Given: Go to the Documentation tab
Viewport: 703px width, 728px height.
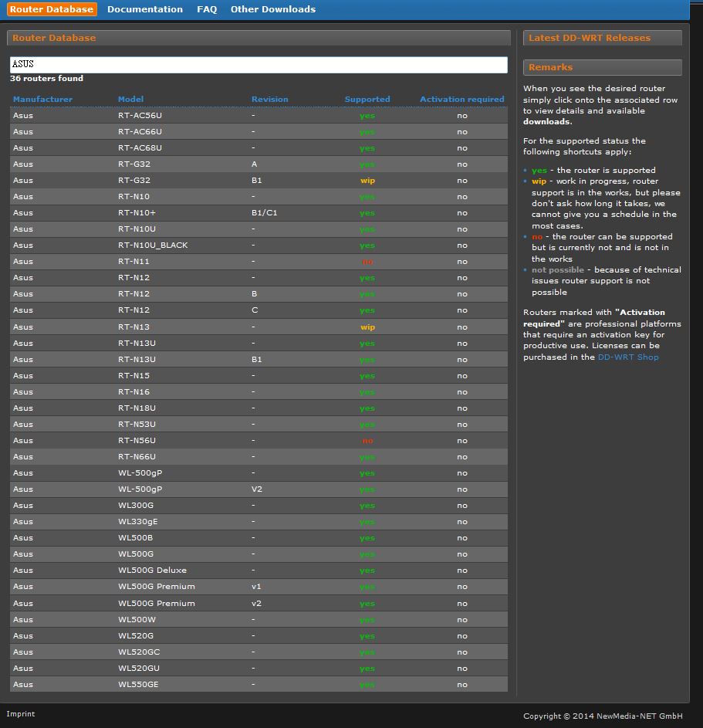Looking at the screenshot, I should 145,9.
